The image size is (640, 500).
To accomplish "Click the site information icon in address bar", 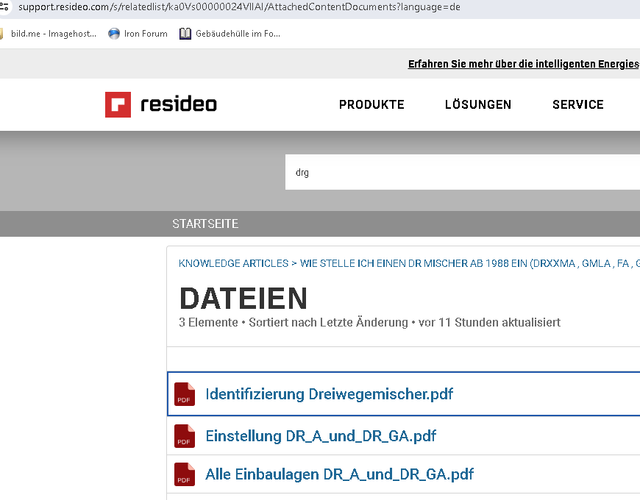I will (4, 7).
